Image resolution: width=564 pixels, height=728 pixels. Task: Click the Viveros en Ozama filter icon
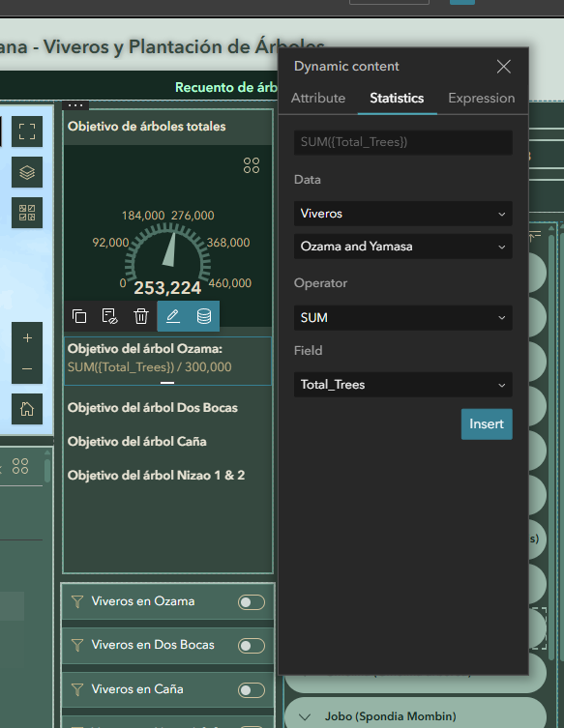pos(77,601)
